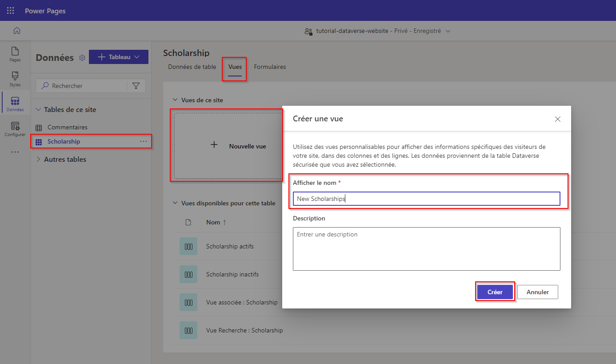Show more workspaces ellipsis in left rail

(x=15, y=152)
